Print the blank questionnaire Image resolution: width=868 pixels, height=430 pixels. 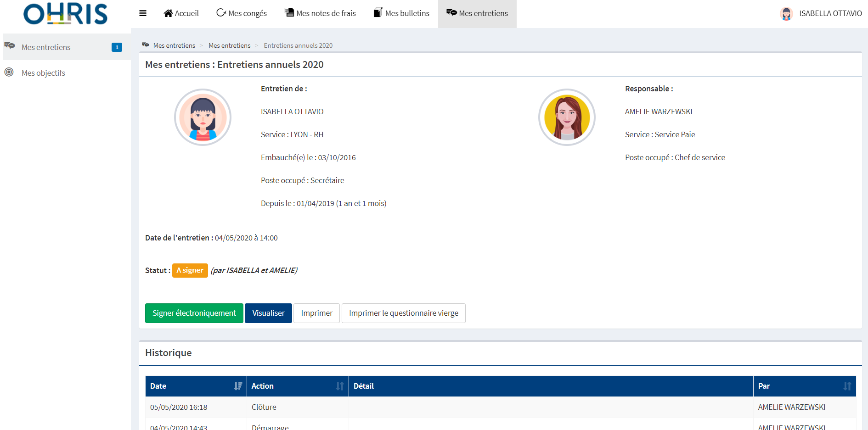click(403, 313)
